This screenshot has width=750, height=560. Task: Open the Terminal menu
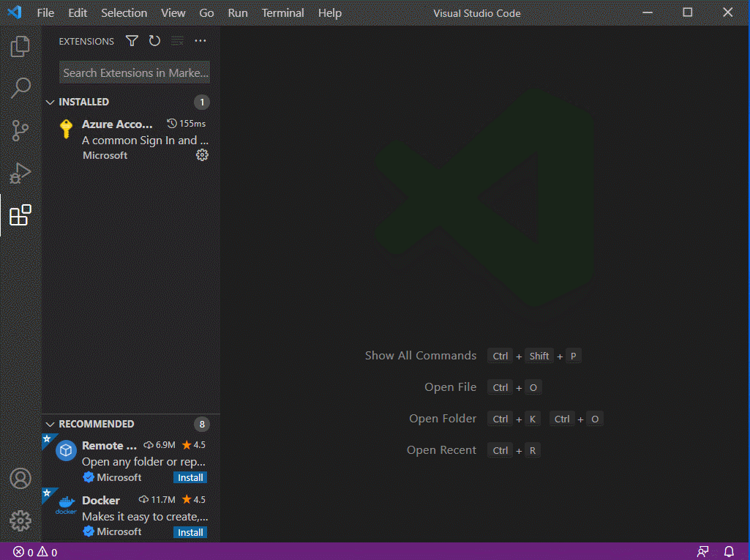pyautogui.click(x=282, y=13)
